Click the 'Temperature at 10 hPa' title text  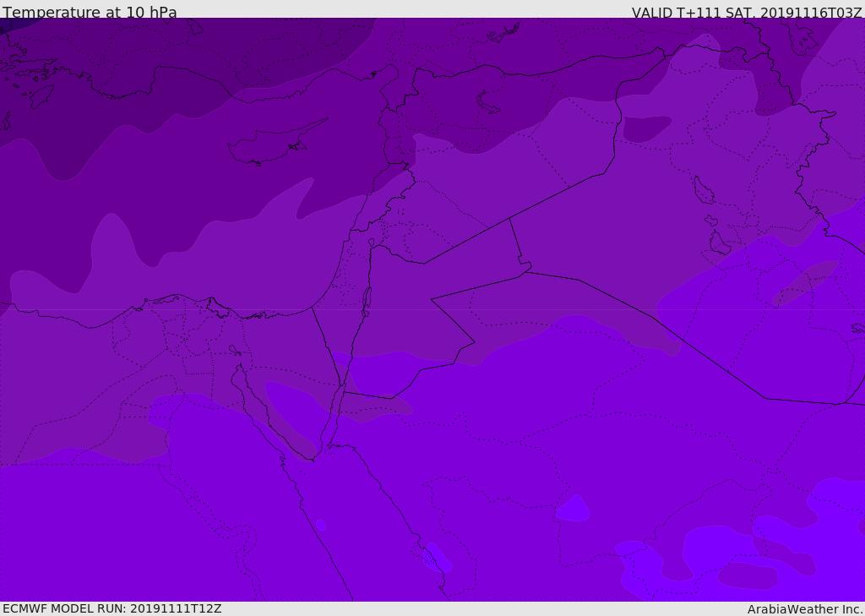point(90,12)
